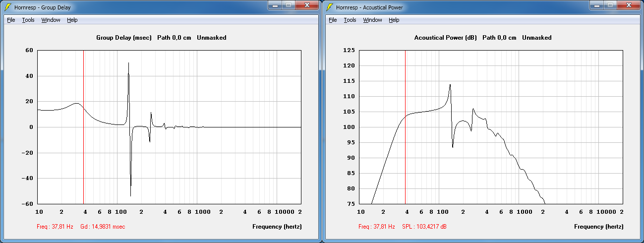644x243 pixels.
Task: Click the 10000 label on Group Delay x-axis
Action: coord(285,212)
